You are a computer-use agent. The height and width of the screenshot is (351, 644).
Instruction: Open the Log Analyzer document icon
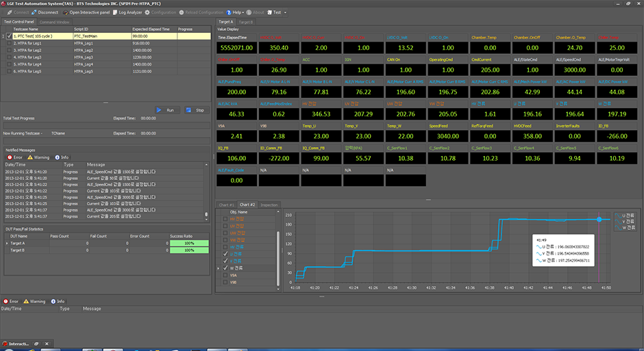[x=115, y=12]
